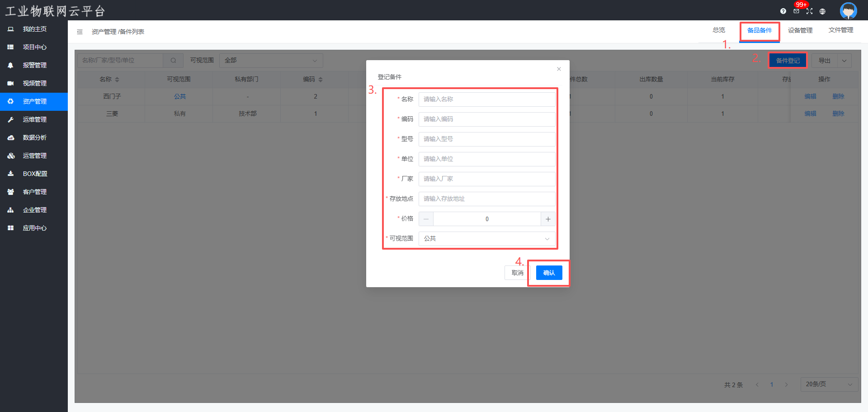The width and height of the screenshot is (868, 412).
Task: Open the mail notifications icon
Action: coord(796,11)
